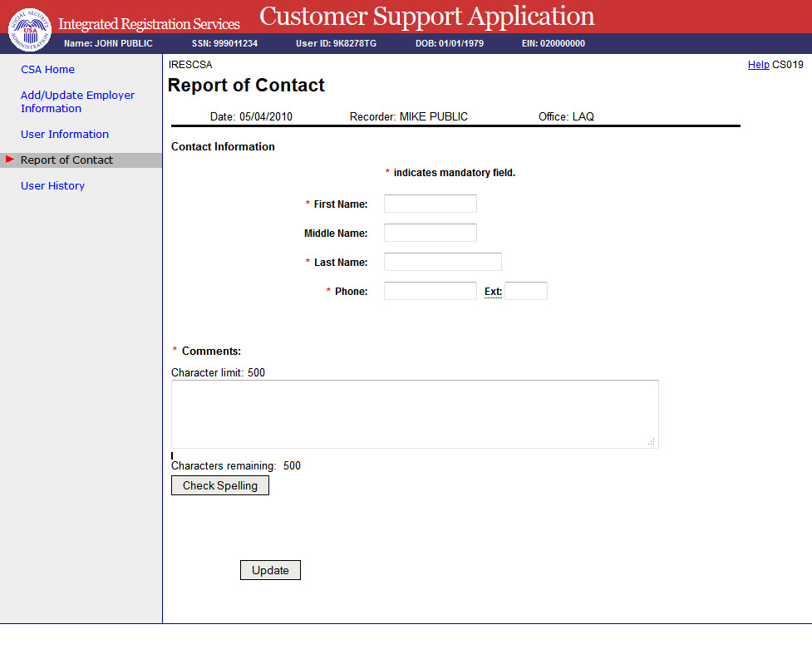Open the CSA Home link
The height and width of the screenshot is (654, 812).
point(47,69)
